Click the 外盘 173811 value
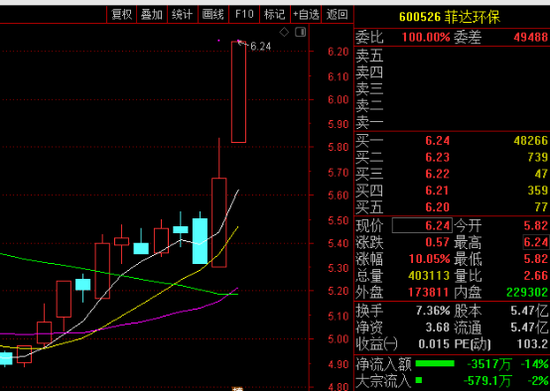Image resolution: width=550 pixels, height=392 pixels. (x=429, y=292)
